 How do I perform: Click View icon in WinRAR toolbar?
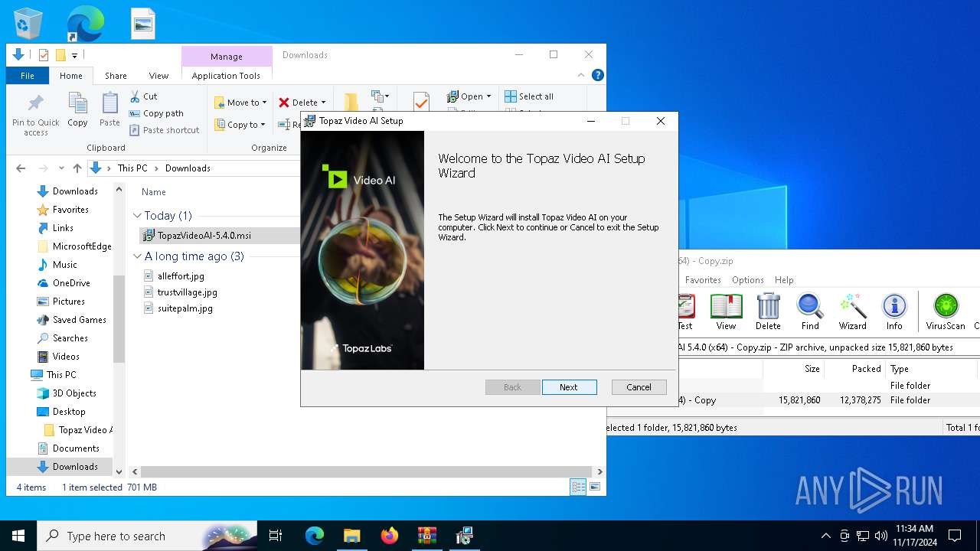[x=726, y=311]
